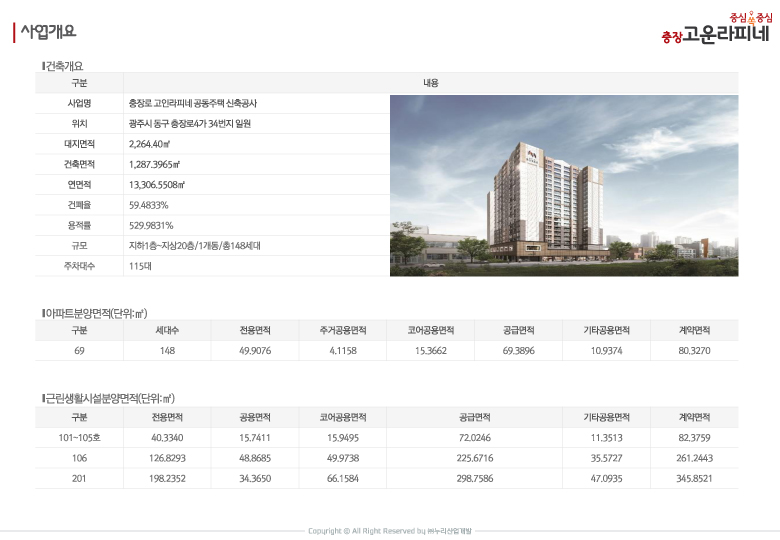Click the 공급면적 value 298.7586
This screenshot has height=540, width=780.
[475, 478]
